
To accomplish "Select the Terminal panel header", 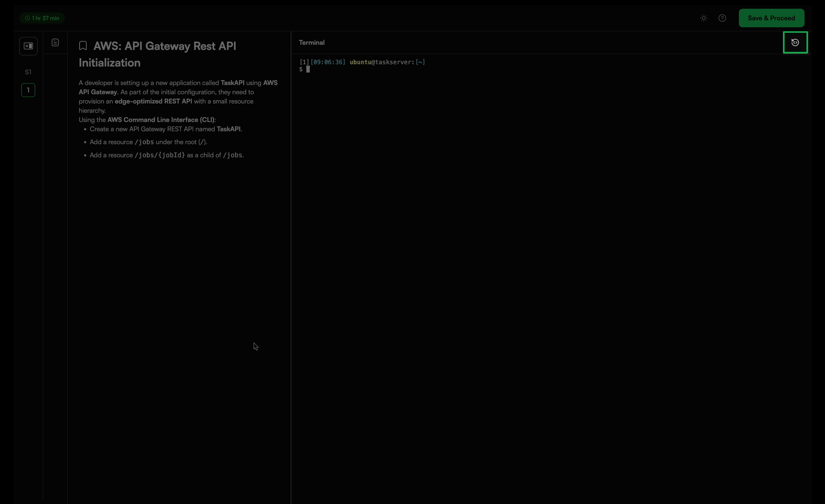I will pos(311,43).
